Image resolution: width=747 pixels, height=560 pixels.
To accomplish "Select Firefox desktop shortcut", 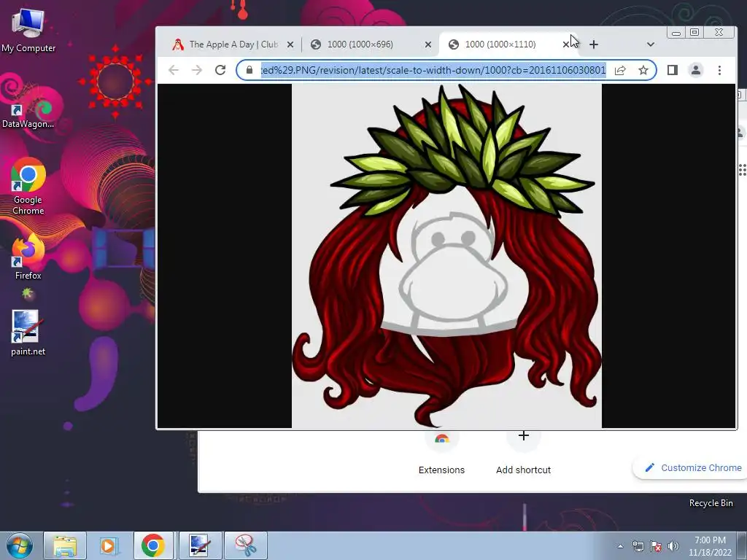I will (28, 257).
